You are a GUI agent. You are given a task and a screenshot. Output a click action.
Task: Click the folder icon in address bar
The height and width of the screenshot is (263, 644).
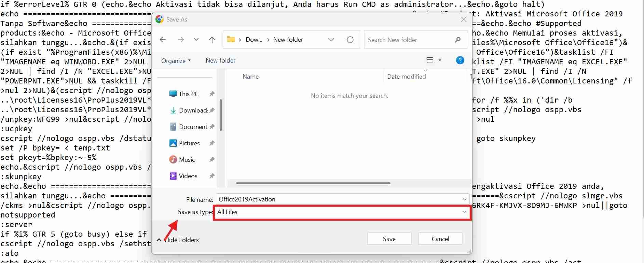click(x=231, y=39)
